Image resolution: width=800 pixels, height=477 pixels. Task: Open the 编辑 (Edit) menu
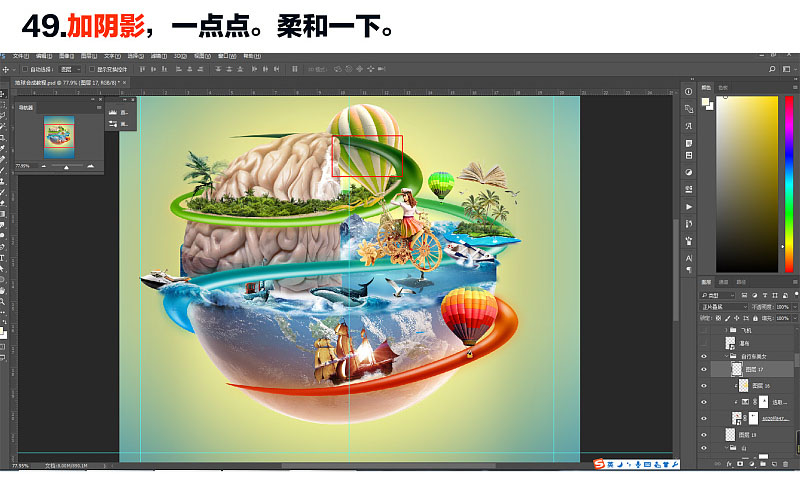[x=44, y=56]
